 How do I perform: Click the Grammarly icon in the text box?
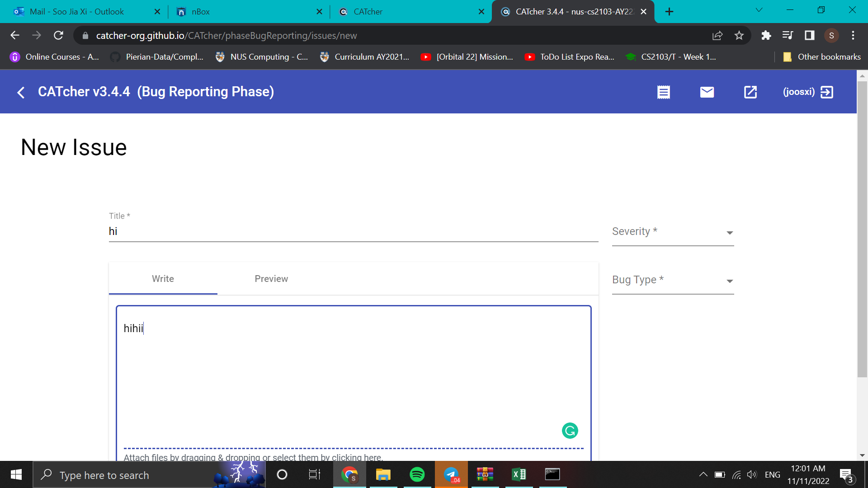[x=570, y=431]
